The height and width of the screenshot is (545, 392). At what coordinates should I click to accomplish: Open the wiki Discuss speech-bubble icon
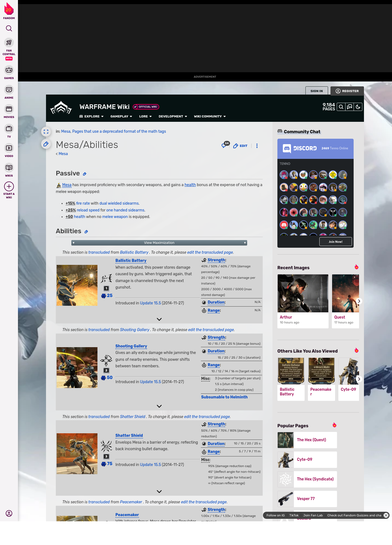(x=350, y=107)
